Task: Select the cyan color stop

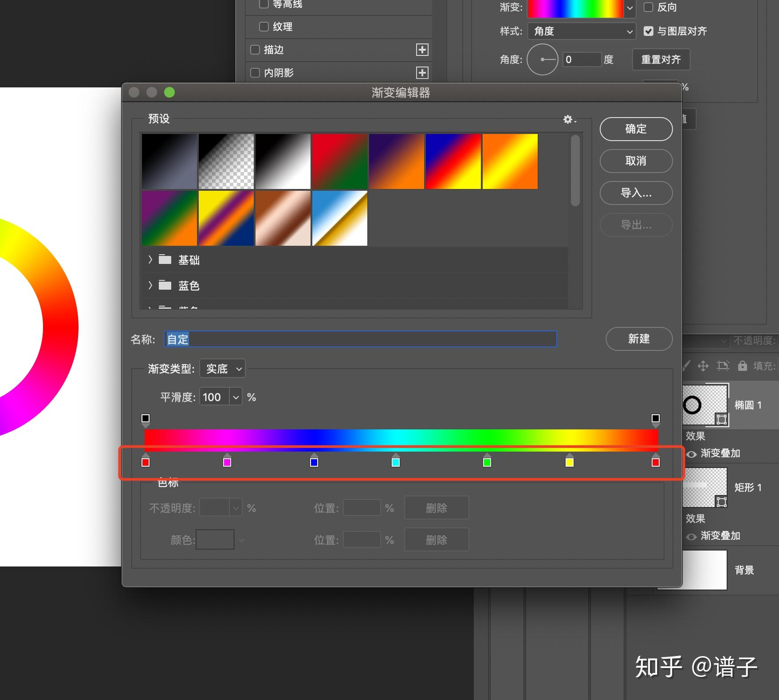Action: [396, 461]
